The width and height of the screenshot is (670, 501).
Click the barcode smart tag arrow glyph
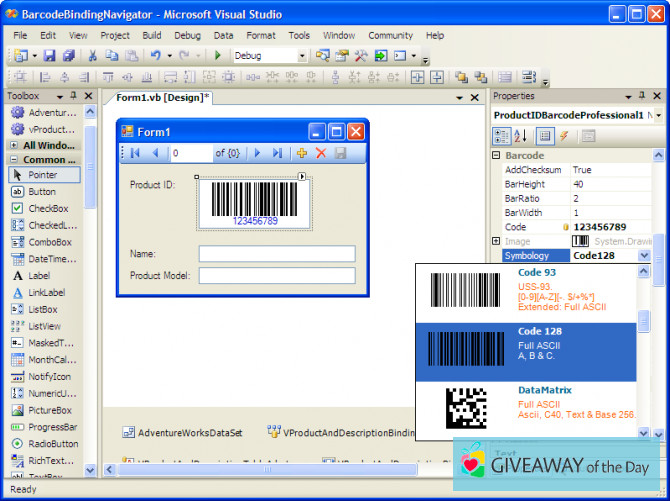click(302, 177)
